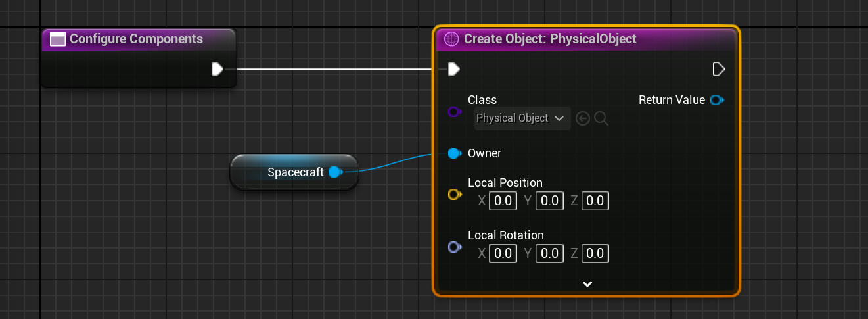Screen dimensions: 868x319
Task: Open the Physical Object class dropdown
Action: (522, 118)
